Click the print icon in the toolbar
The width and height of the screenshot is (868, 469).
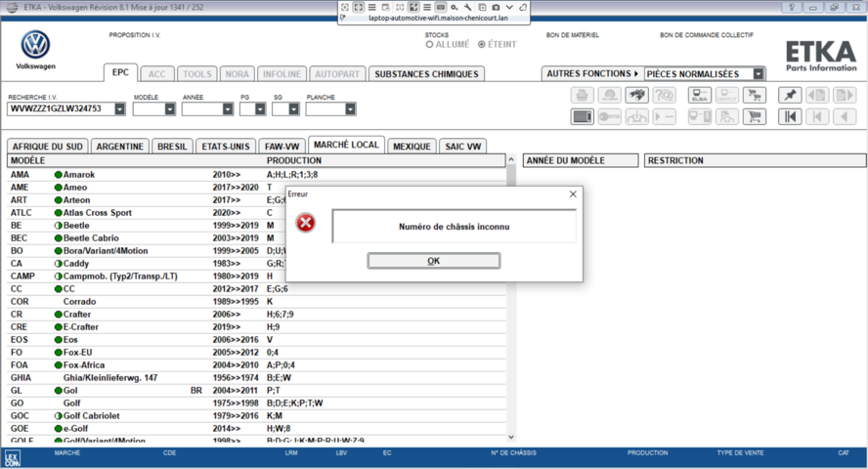[582, 95]
